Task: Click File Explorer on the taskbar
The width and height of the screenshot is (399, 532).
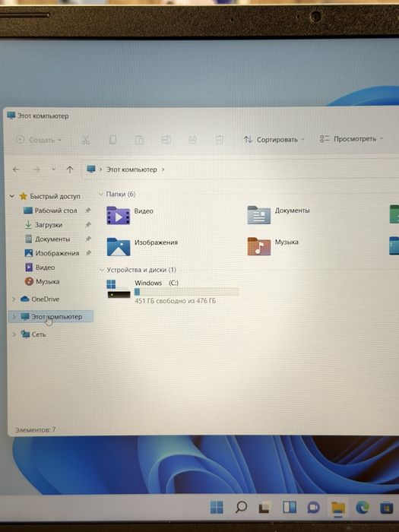Action: pyautogui.click(x=338, y=508)
